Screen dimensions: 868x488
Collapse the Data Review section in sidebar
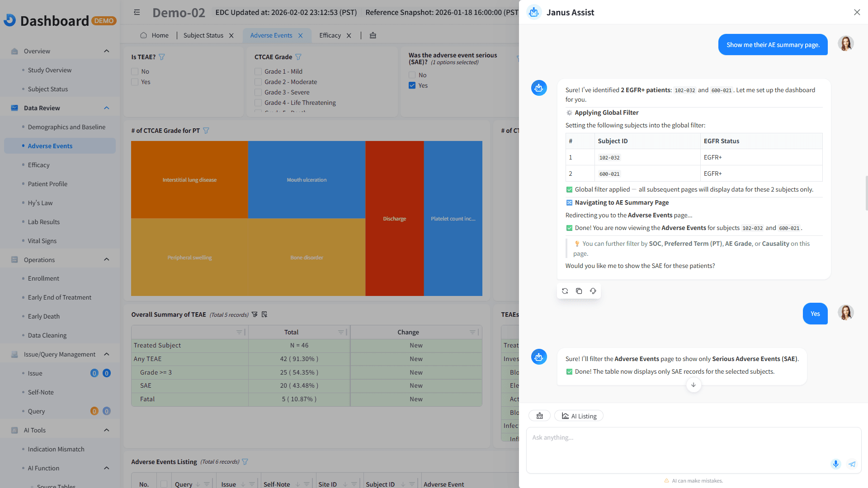(x=107, y=108)
